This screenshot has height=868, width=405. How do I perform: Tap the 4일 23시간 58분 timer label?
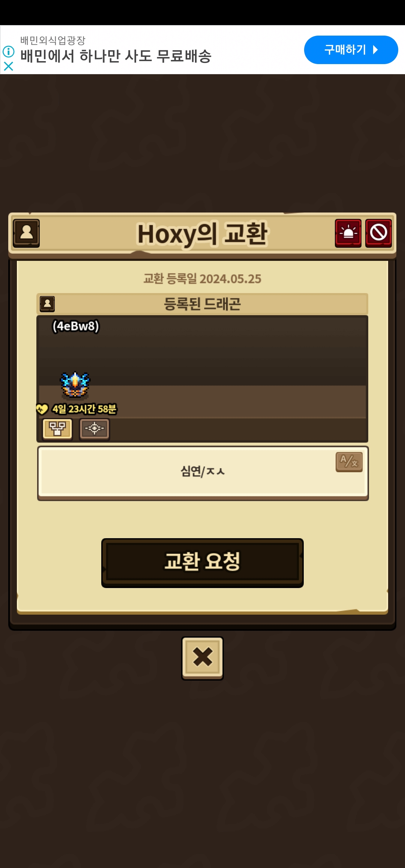(x=84, y=409)
